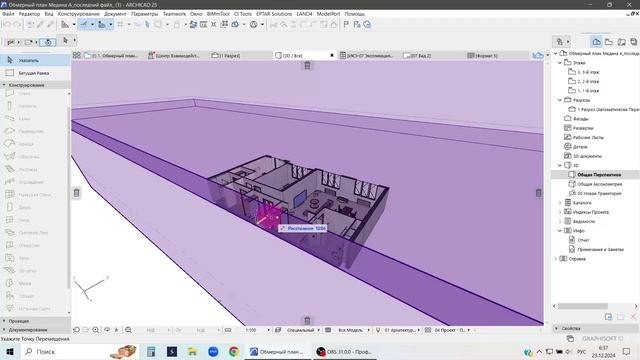640x360 pixels.
Task: Select the Колонна (Column) tool
Action: [x=33, y=106]
